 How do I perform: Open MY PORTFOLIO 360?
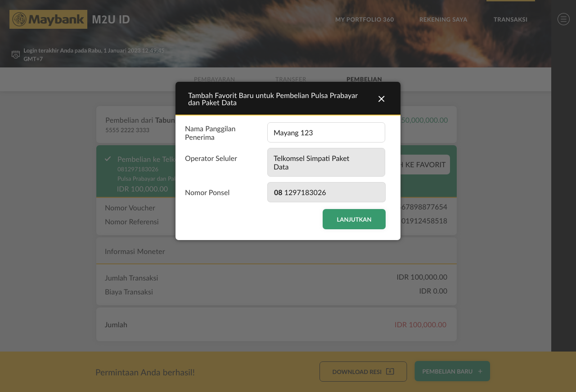click(x=364, y=19)
